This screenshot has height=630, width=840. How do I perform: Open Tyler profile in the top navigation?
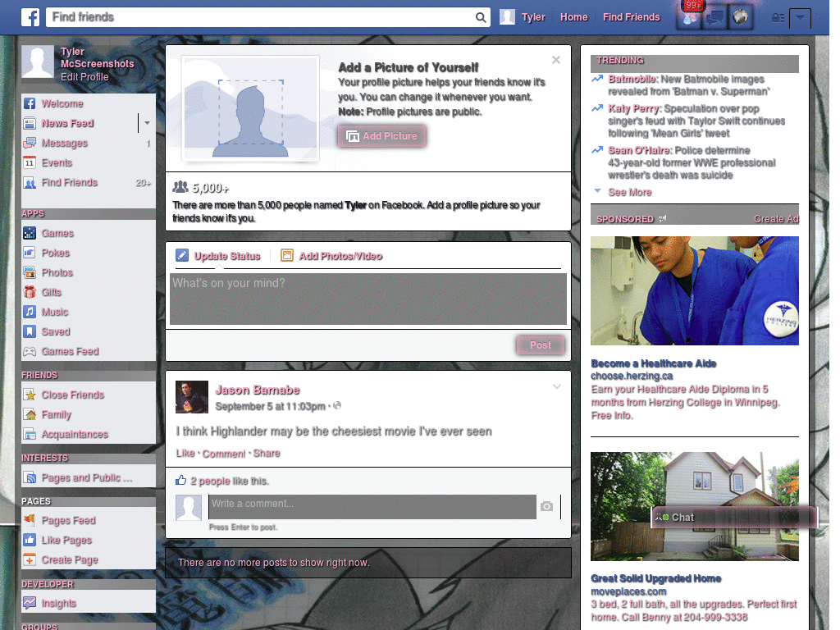pyautogui.click(x=523, y=17)
